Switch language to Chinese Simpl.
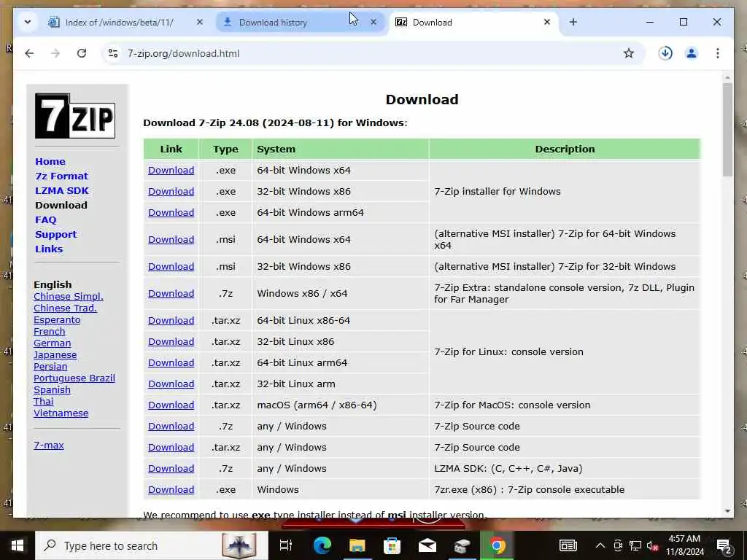747x560 pixels. click(68, 296)
